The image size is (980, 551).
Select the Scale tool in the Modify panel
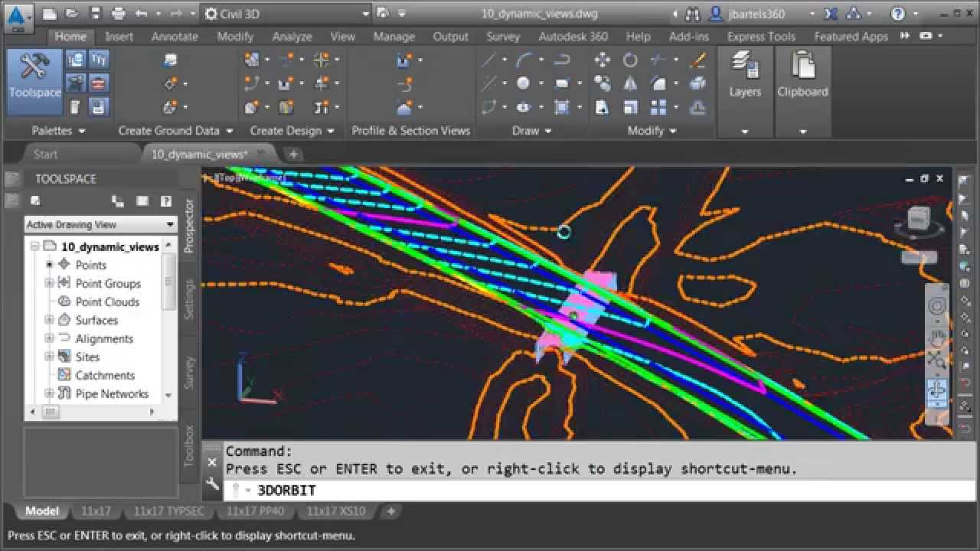(630, 107)
